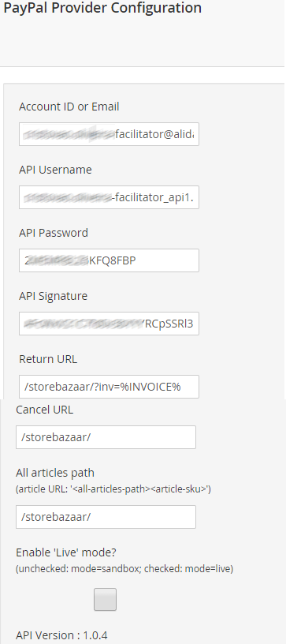
Task: Click the sandbox/live mode hint text
Action: (x=124, y=569)
